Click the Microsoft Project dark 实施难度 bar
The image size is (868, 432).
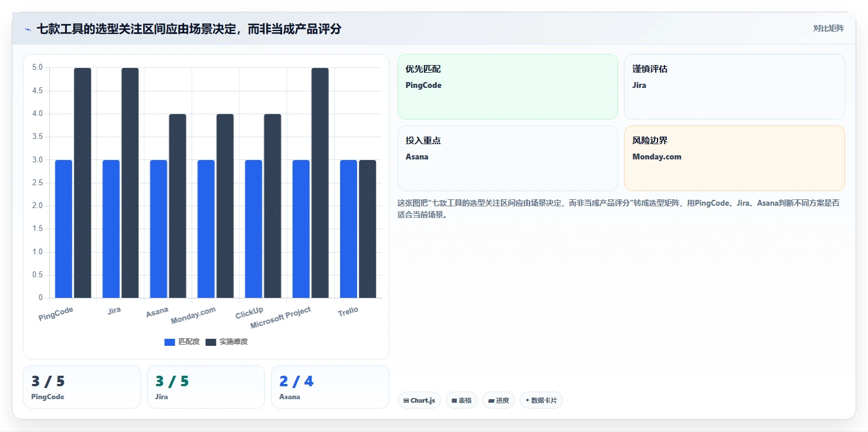click(320, 183)
